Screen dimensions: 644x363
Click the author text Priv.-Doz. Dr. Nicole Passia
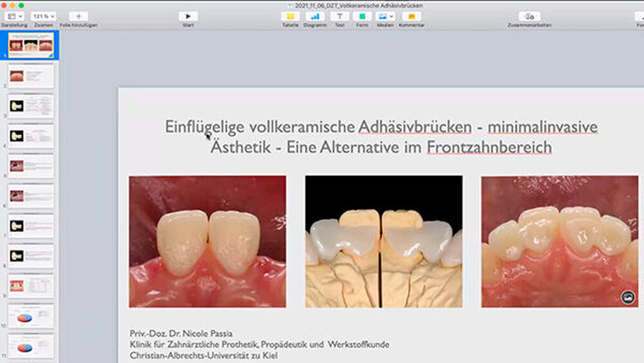(181, 333)
